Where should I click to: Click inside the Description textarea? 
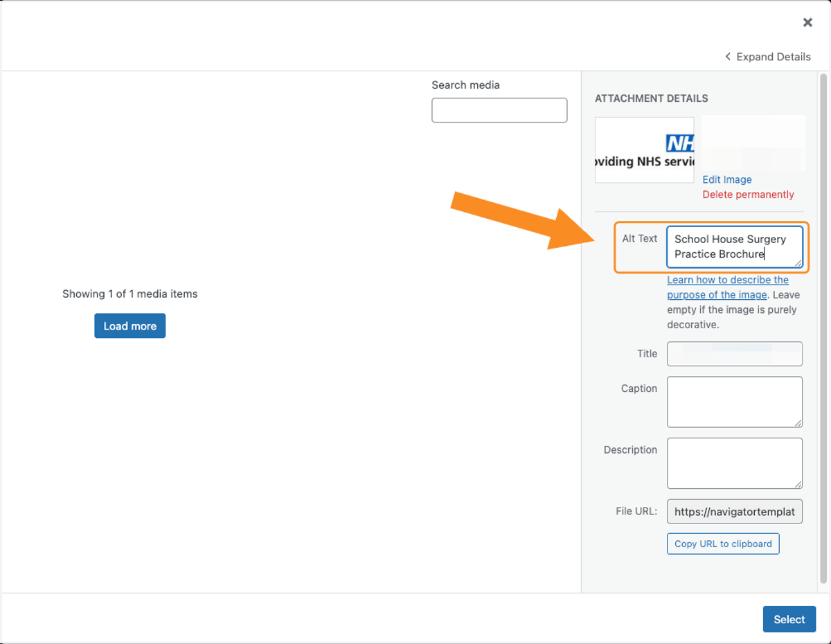[x=735, y=463]
